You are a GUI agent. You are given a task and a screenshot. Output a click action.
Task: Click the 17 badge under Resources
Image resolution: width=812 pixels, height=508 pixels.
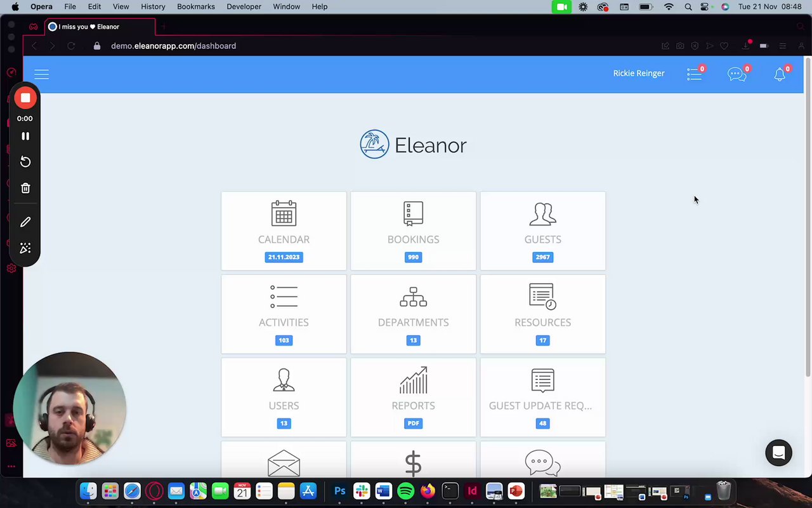click(542, 340)
